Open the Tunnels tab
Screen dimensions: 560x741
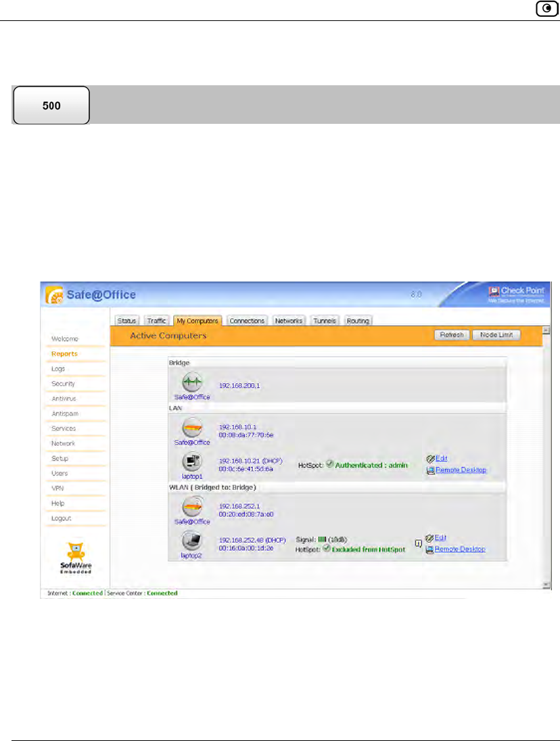(x=325, y=321)
